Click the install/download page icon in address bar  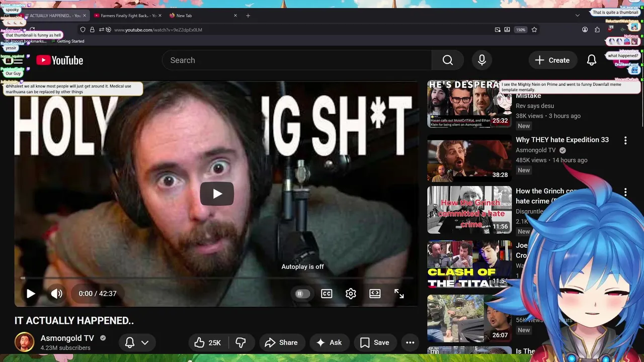[x=507, y=30]
